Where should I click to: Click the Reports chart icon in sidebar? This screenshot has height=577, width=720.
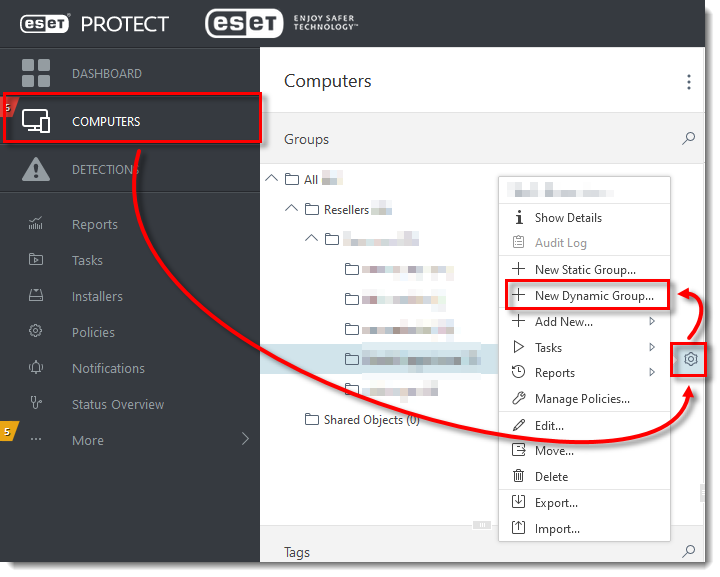pyautogui.click(x=35, y=223)
